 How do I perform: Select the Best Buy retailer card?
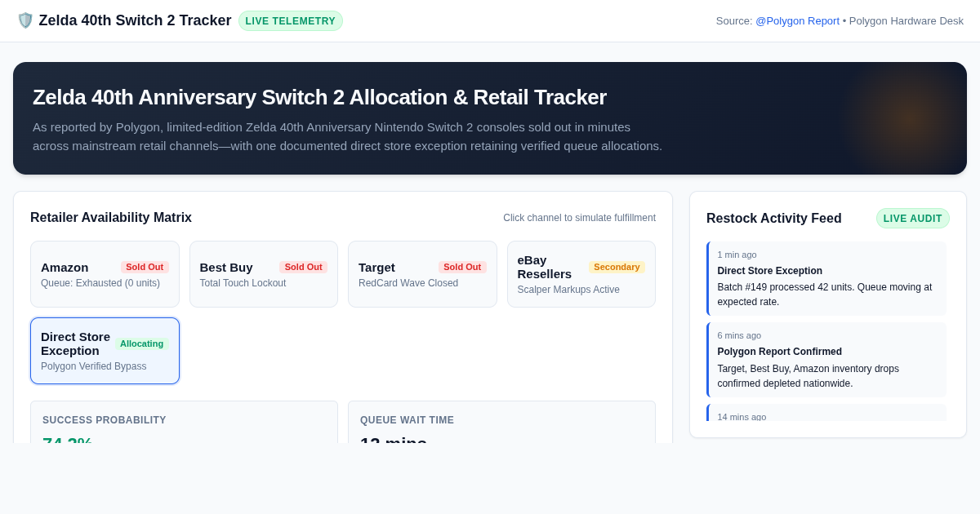[264, 274]
